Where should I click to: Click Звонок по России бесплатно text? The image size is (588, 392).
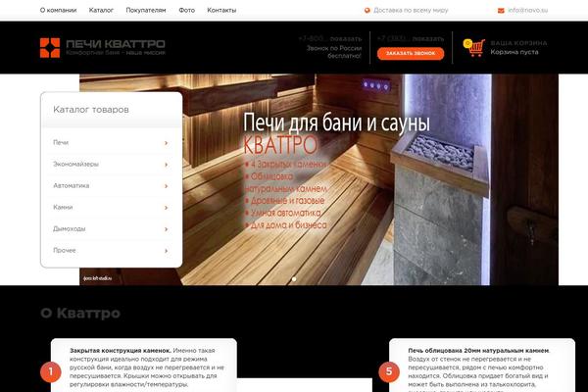pos(334,52)
